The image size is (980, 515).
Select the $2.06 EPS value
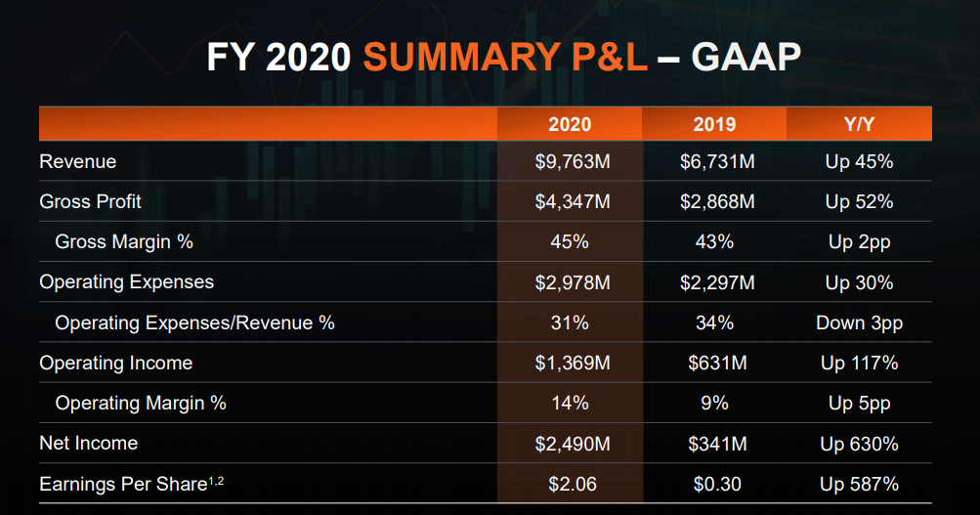point(572,485)
